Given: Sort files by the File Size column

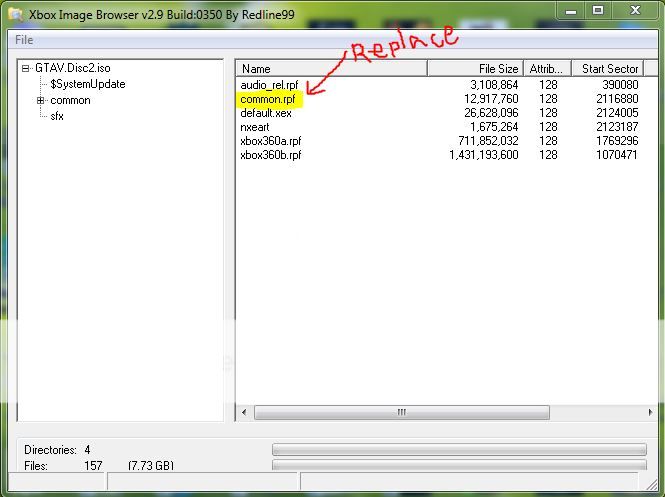Looking at the screenshot, I should click(x=476, y=69).
